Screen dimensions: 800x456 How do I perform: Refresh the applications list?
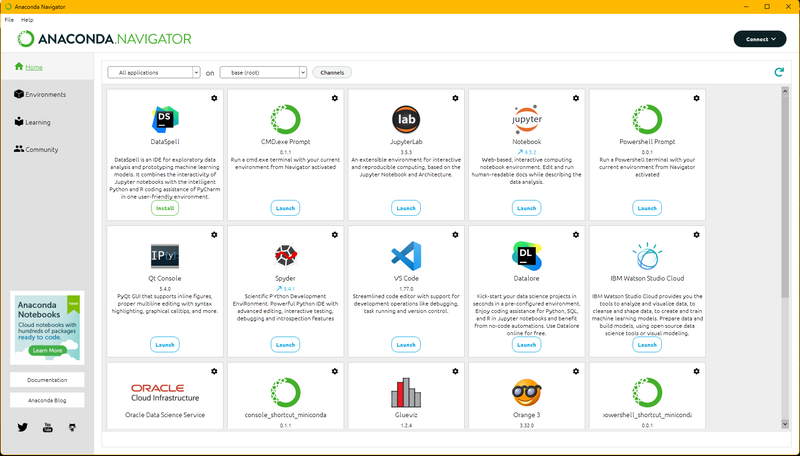pyautogui.click(x=779, y=72)
